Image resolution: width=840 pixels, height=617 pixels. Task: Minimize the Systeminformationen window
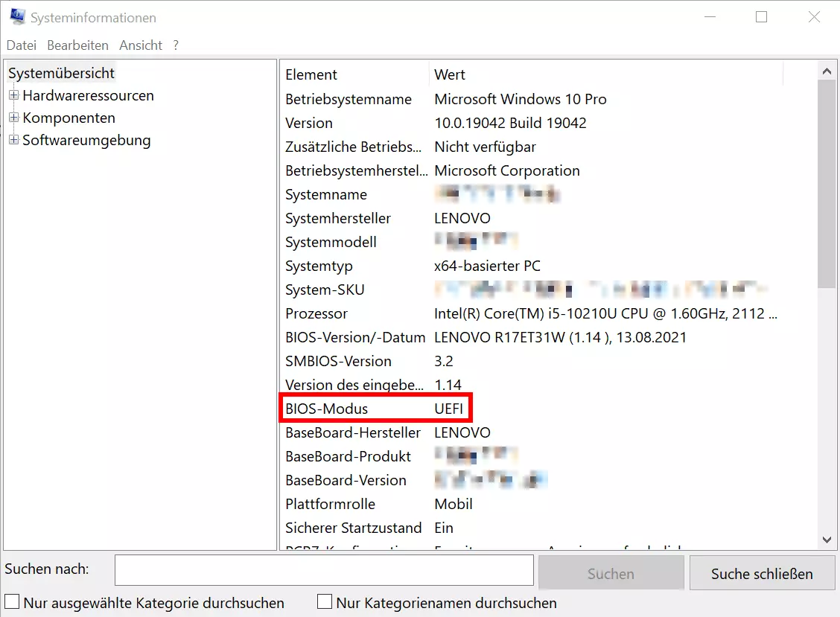tap(710, 17)
